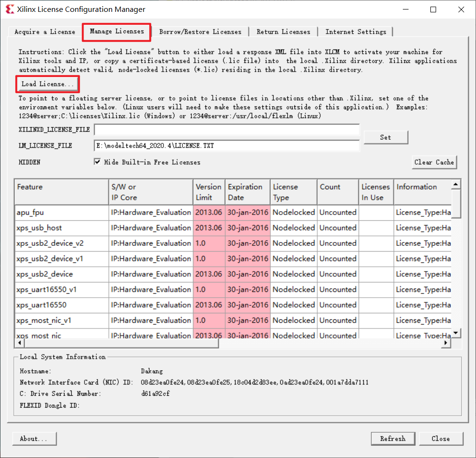This screenshot has width=476, height=458.
Task: Toggle Hide Built-in Free Licenses checkbox
Action: (x=97, y=162)
